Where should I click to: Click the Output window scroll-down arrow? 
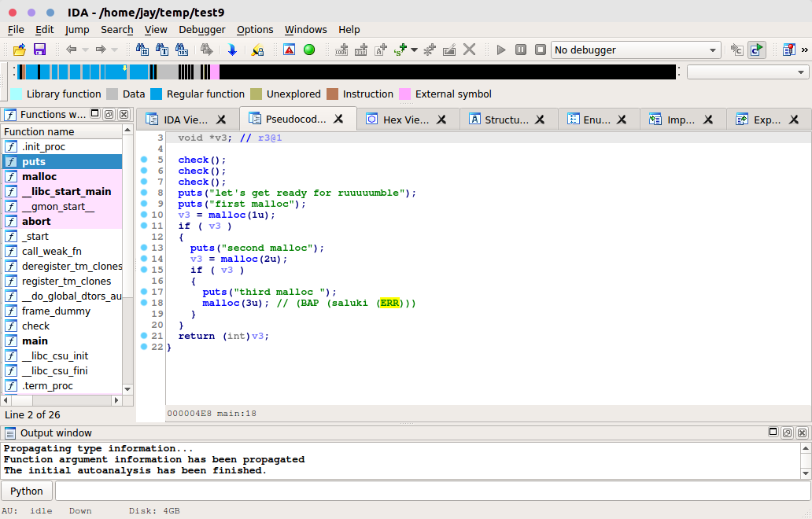(x=805, y=473)
